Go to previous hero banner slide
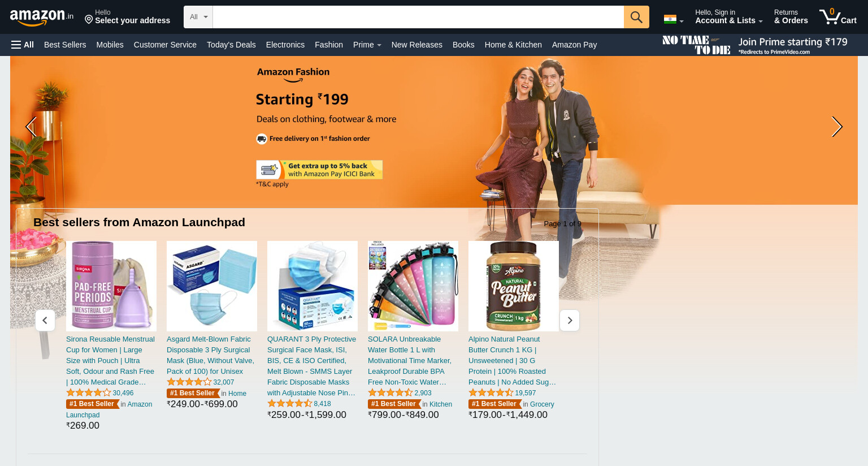 [31, 127]
